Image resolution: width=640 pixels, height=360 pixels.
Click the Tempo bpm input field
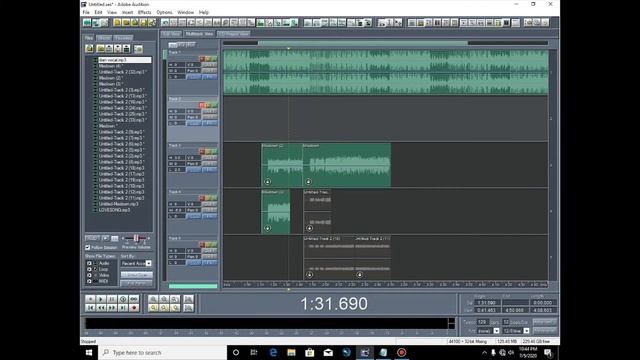(x=482, y=322)
